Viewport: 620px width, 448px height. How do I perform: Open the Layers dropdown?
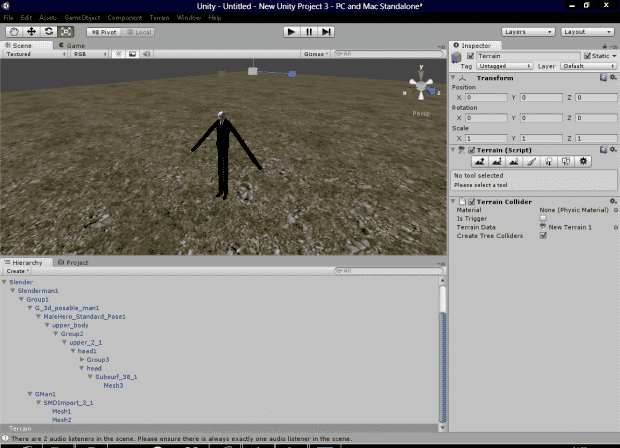click(x=527, y=31)
